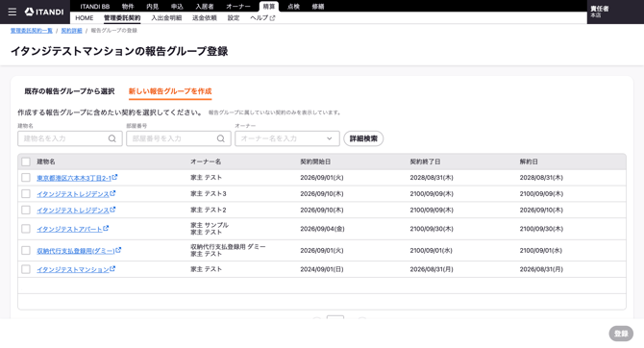This screenshot has height=348, width=644.
Task: Click end date 2028/08/31(木) in 契約終了日 column
Action: point(432,178)
